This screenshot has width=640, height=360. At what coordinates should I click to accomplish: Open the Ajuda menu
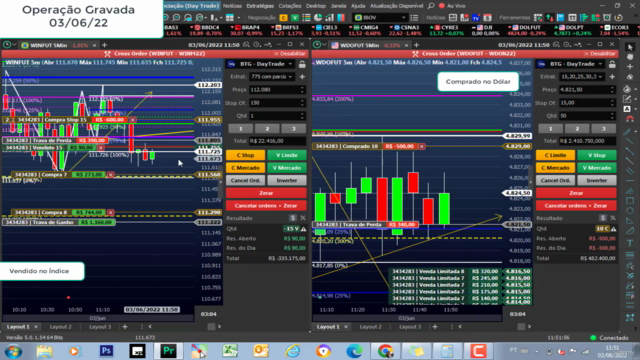(358, 6)
